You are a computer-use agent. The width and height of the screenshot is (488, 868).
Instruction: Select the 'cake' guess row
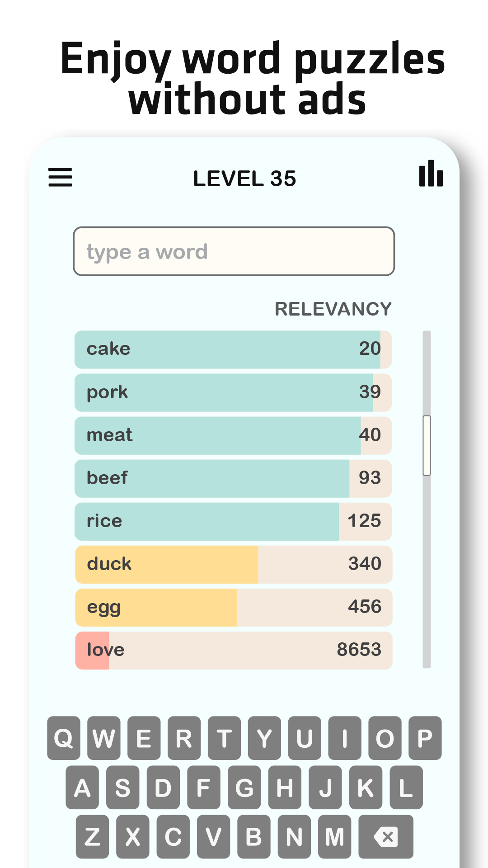pyautogui.click(x=233, y=349)
